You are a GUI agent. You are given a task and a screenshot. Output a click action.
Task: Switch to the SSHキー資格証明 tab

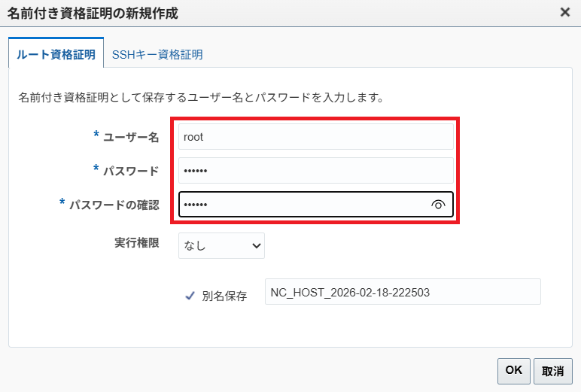click(157, 54)
